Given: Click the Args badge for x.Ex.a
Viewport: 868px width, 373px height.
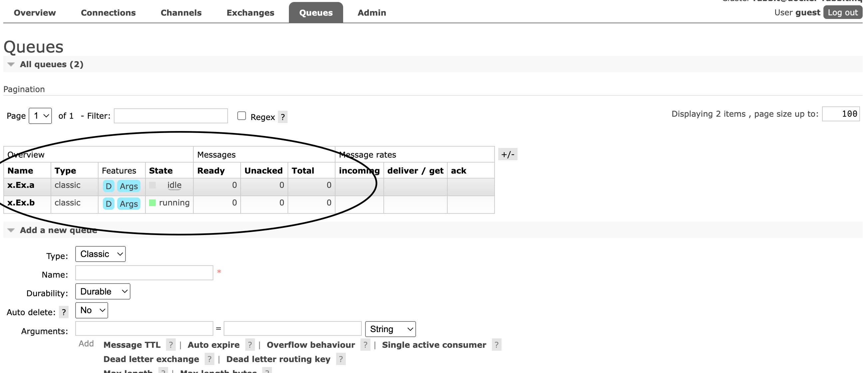Looking at the screenshot, I should [129, 186].
